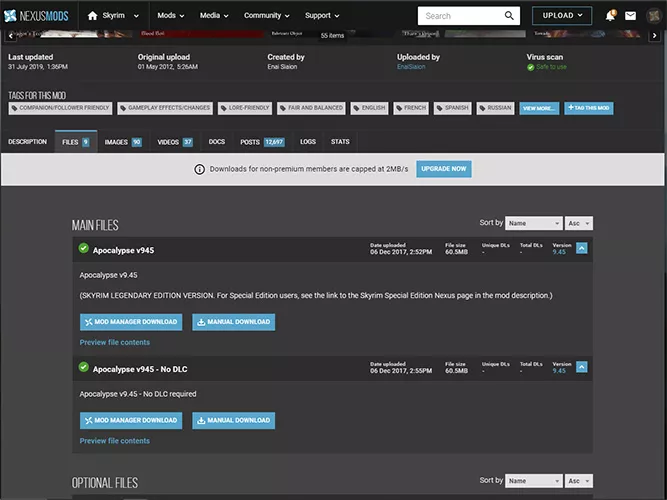Click Manual Download for Apocalypse v945
The height and width of the screenshot is (500, 667).
pos(234,322)
